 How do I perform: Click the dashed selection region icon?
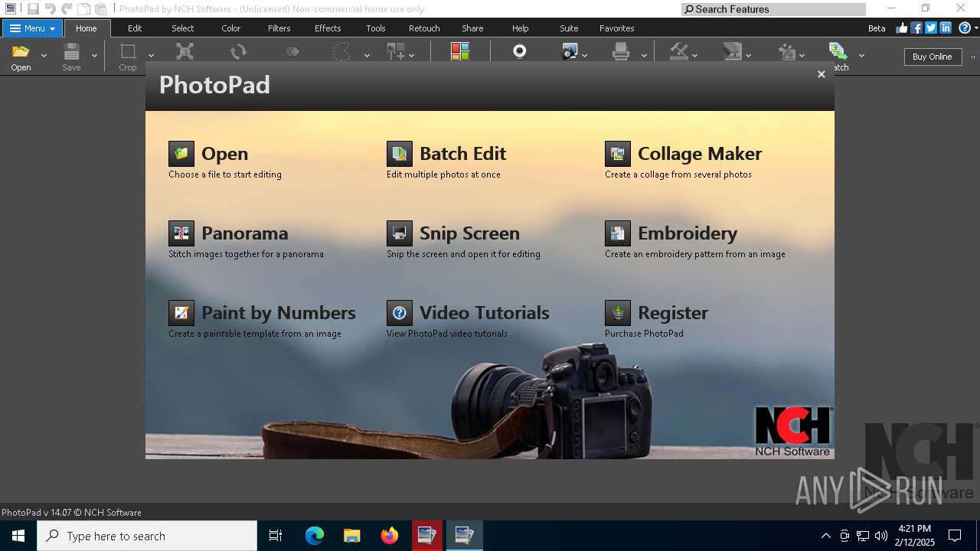click(x=341, y=52)
